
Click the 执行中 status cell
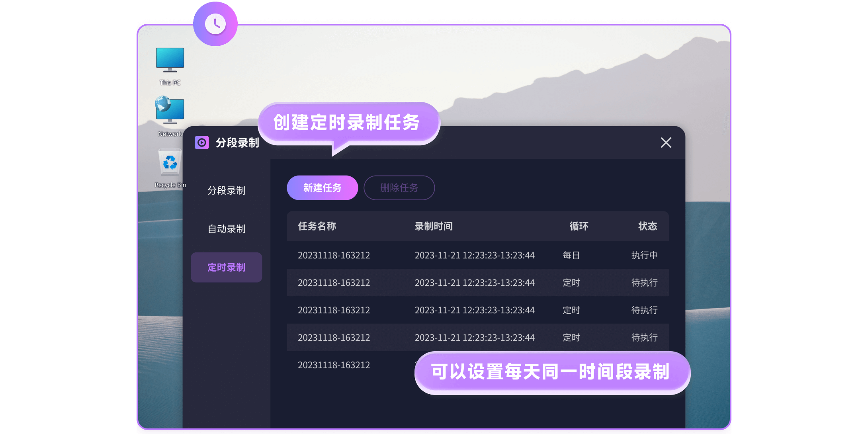coord(644,255)
